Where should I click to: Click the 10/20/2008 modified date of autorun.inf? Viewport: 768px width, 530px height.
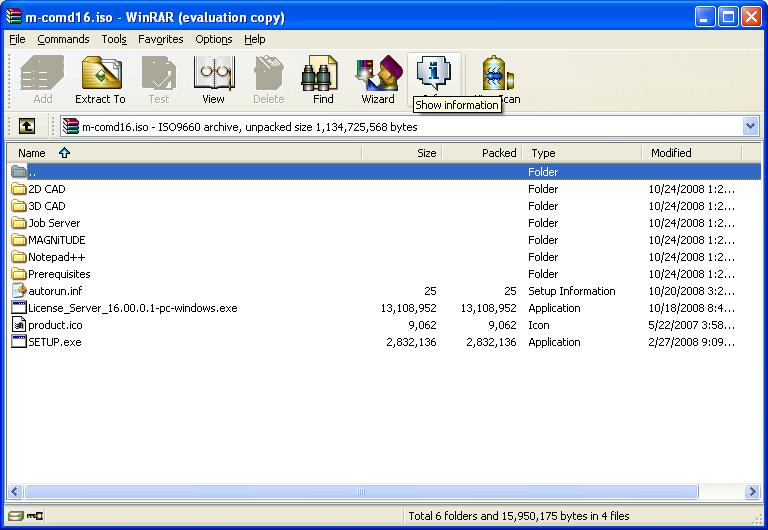tap(691, 291)
